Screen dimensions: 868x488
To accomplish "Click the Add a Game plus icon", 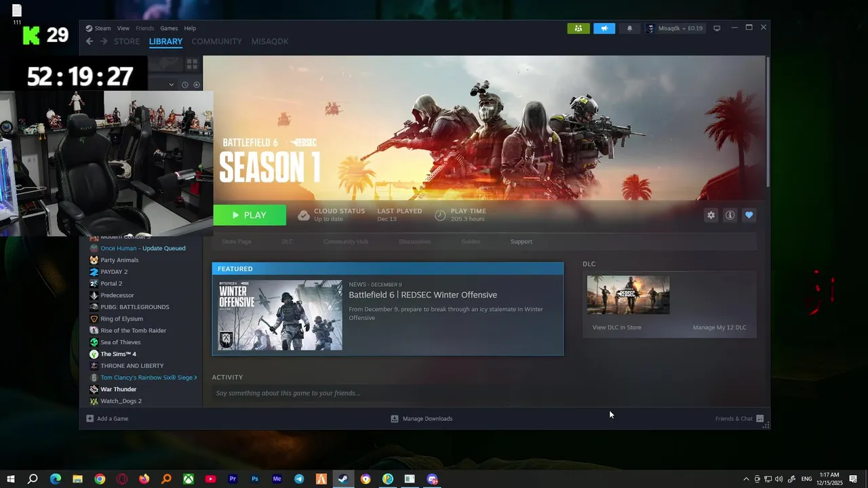I will click(90, 418).
